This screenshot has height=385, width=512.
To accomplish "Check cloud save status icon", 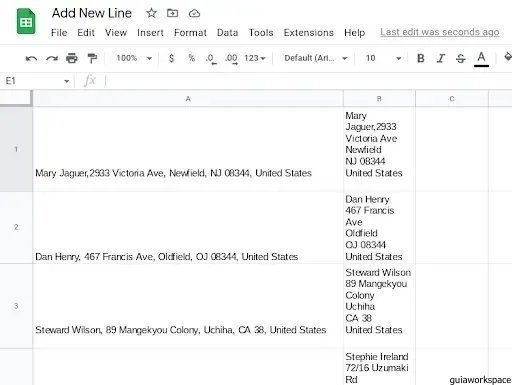I will click(x=194, y=13).
